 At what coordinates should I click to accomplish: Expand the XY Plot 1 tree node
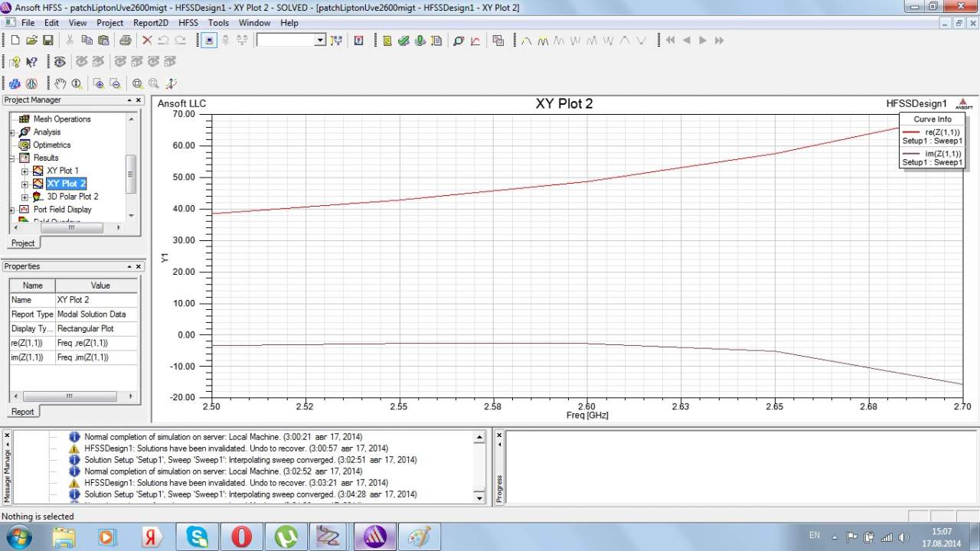tap(24, 171)
